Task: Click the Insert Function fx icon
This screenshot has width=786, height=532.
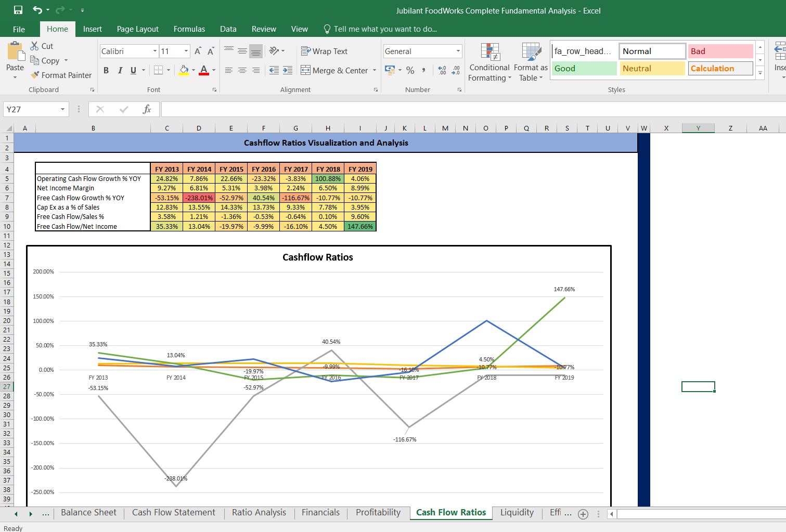Action: click(147, 109)
